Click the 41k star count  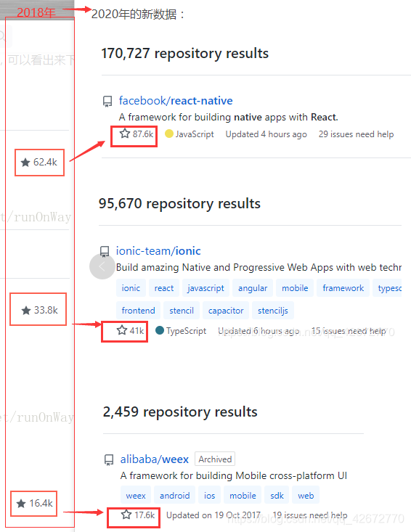(x=130, y=330)
